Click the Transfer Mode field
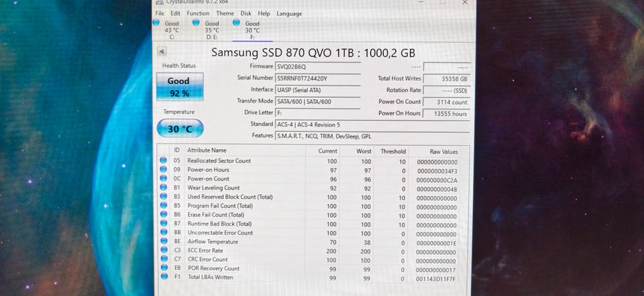This screenshot has height=296, width=644. (318, 101)
